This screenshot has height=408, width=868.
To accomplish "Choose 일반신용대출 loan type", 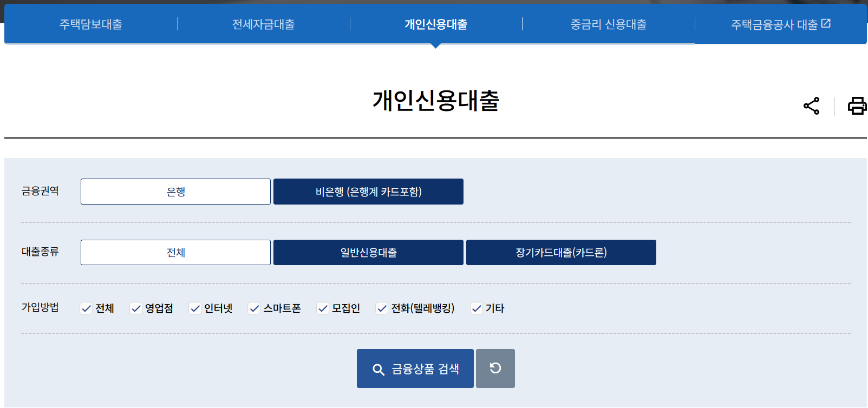I will pyautogui.click(x=368, y=252).
